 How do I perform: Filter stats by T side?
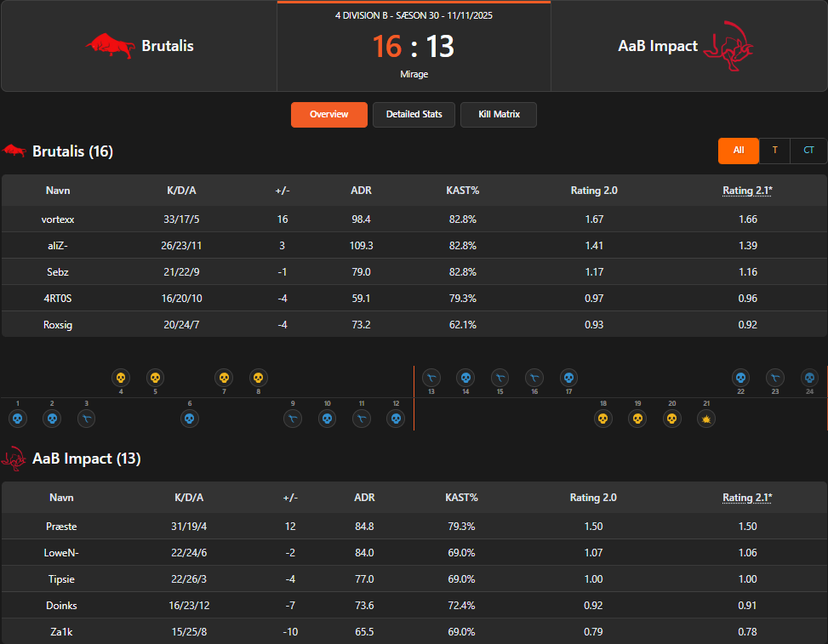click(774, 151)
